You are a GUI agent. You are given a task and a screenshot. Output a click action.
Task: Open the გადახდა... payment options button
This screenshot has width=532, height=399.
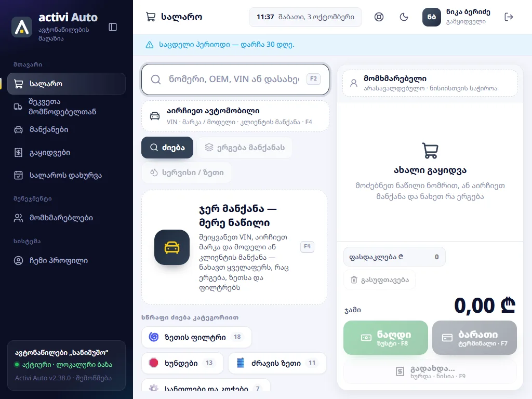(x=430, y=372)
